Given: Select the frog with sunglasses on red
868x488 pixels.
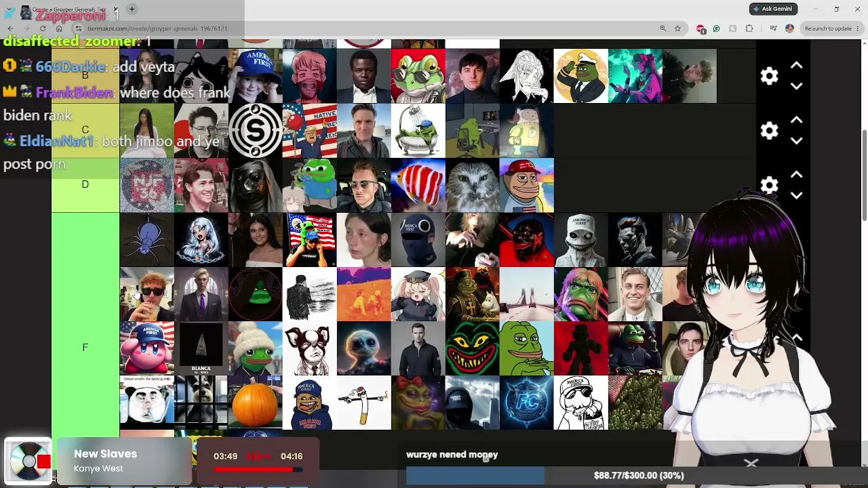Looking at the screenshot, I should [418, 76].
